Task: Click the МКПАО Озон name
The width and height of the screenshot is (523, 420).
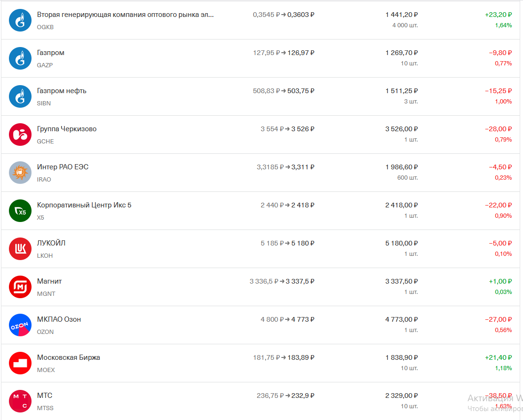Action: [x=59, y=319]
